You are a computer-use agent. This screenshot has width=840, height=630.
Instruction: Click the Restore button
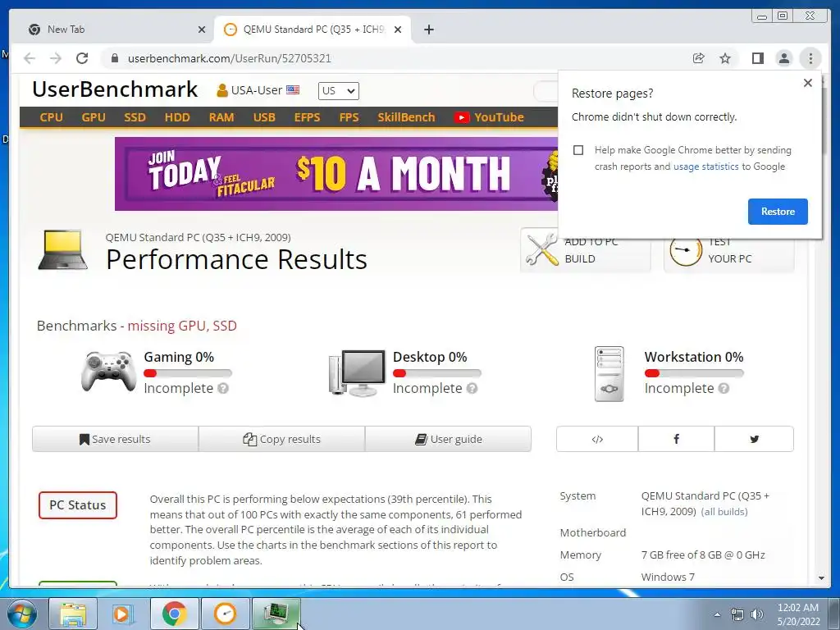click(778, 212)
